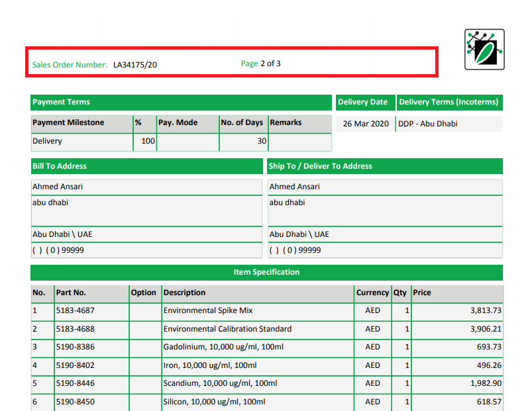Viewport: 532px width, 411px height.
Task: Select the Delivery milestone cell
Action: (81, 142)
